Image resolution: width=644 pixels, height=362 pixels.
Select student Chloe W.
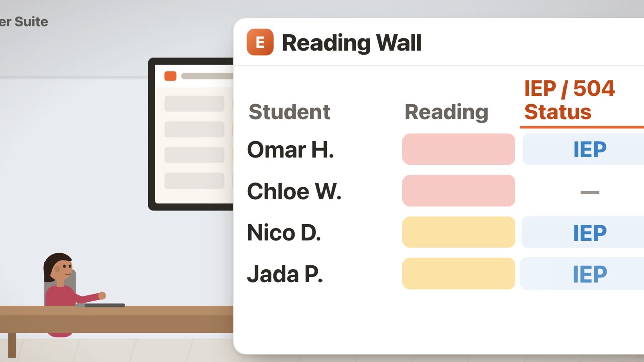(294, 191)
